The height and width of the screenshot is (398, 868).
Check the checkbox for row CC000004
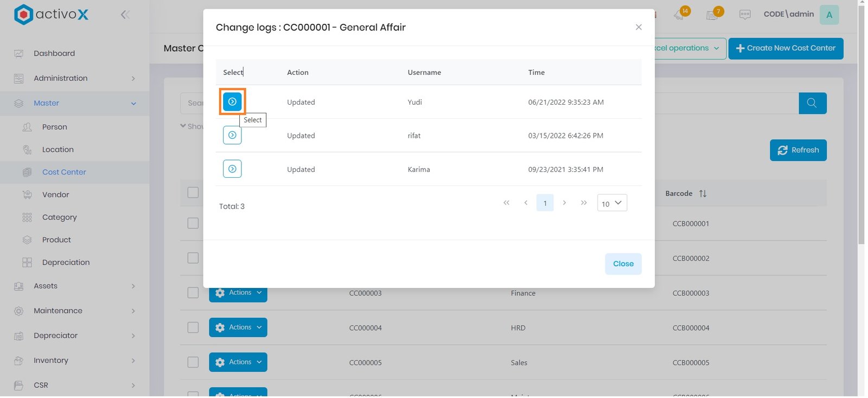(193, 328)
